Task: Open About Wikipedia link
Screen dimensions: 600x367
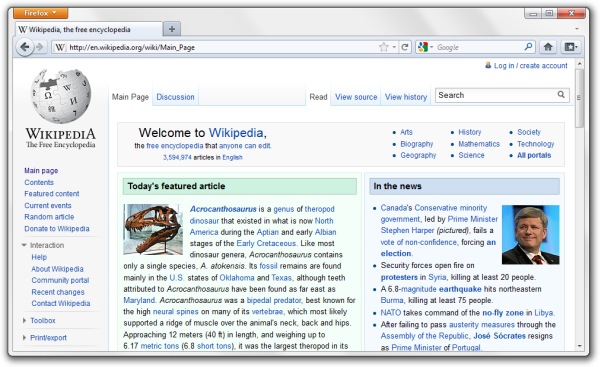Action: [x=57, y=269]
